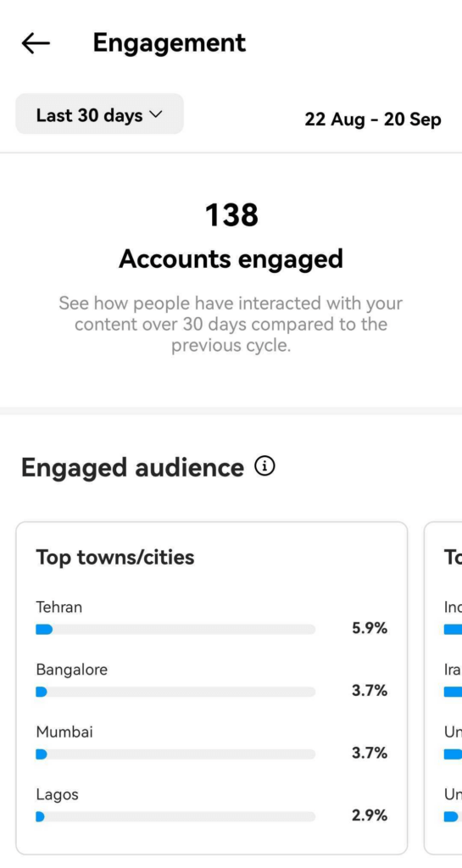The height and width of the screenshot is (868, 462).
Task: Show the partially visible next audience card
Action: (x=443, y=688)
